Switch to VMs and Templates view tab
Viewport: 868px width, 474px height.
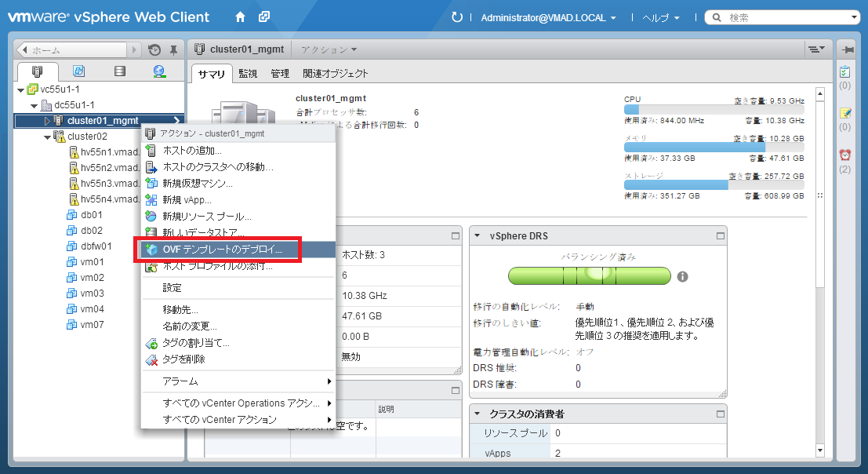pyautogui.click(x=78, y=71)
